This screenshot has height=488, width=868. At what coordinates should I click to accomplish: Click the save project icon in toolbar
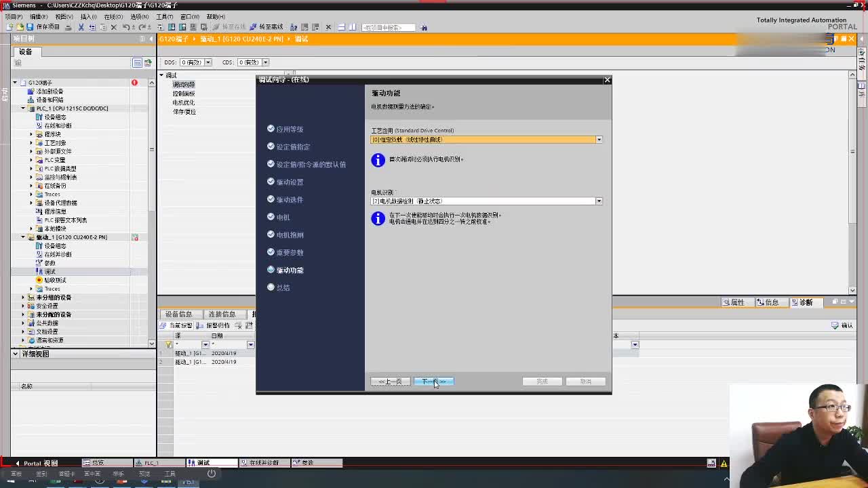coord(29,27)
